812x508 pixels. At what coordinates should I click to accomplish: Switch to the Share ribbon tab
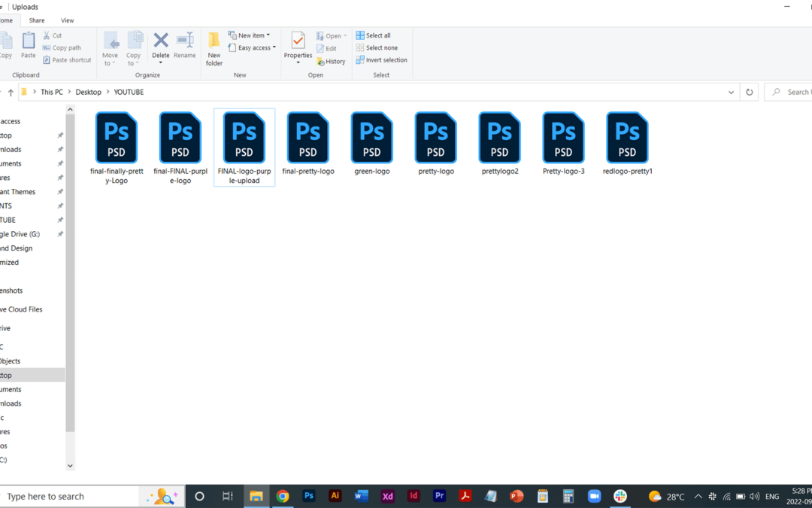pyautogui.click(x=37, y=20)
